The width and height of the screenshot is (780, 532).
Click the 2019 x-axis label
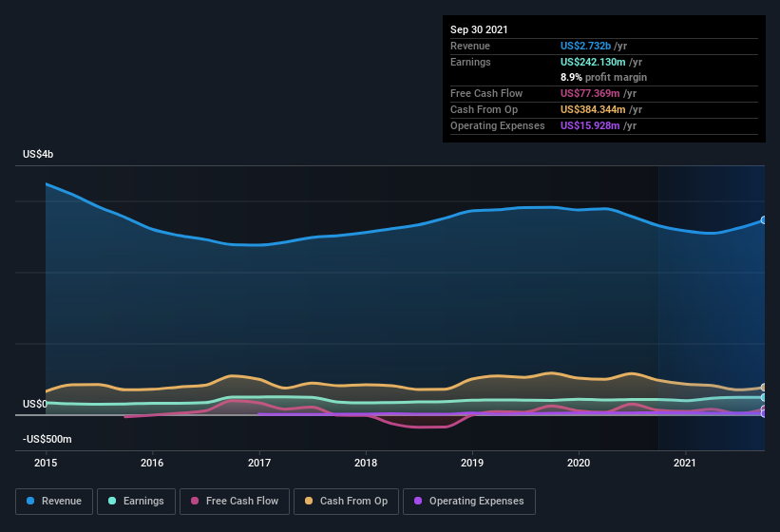pyautogui.click(x=472, y=463)
